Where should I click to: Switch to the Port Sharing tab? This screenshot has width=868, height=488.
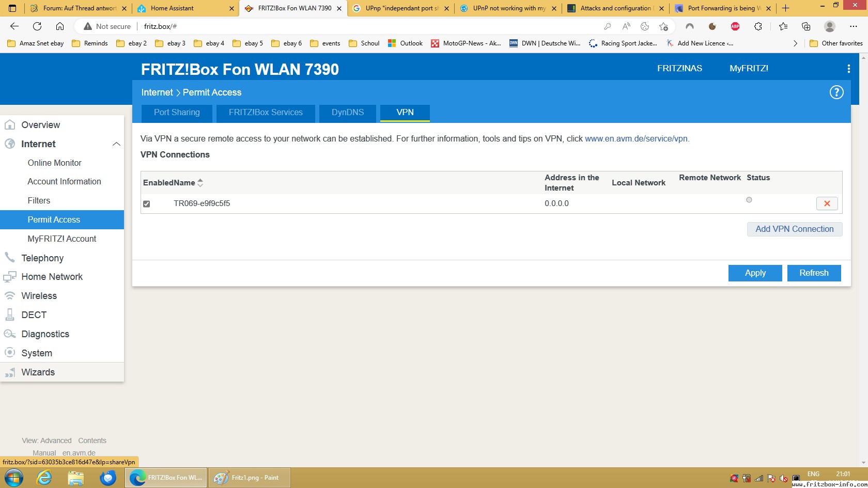click(x=177, y=113)
